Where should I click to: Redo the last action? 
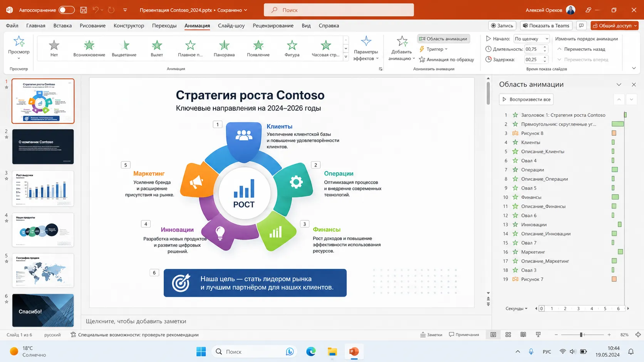[111, 10]
